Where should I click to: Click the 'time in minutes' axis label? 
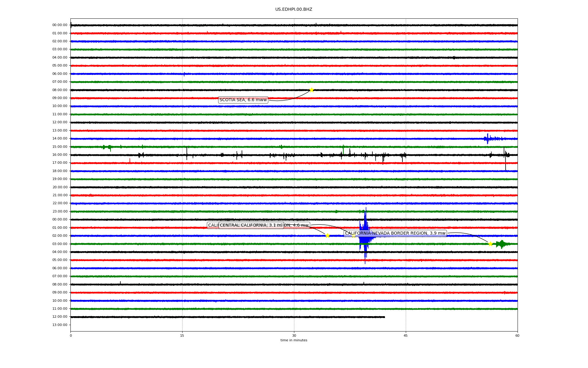[294, 340]
